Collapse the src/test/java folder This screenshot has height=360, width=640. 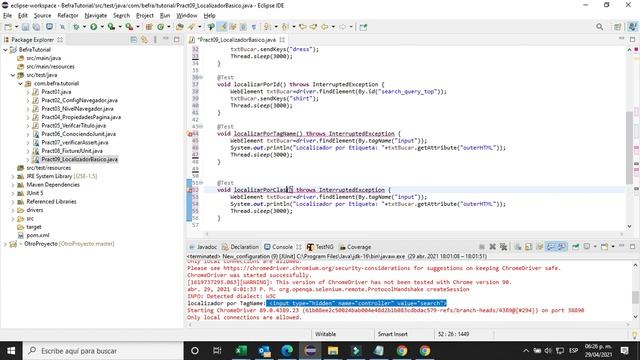click(13, 75)
